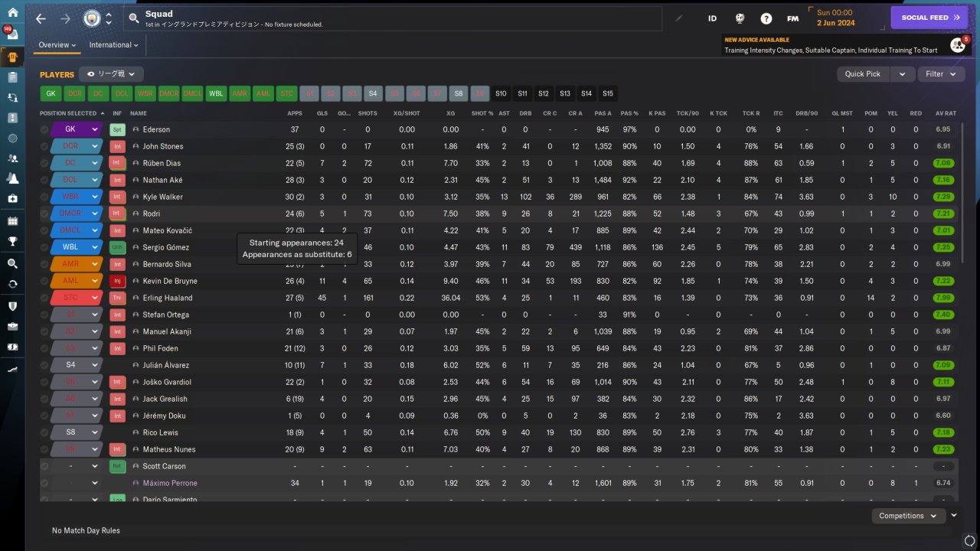Open the Quick Pick dropdown arrow

tap(903, 74)
